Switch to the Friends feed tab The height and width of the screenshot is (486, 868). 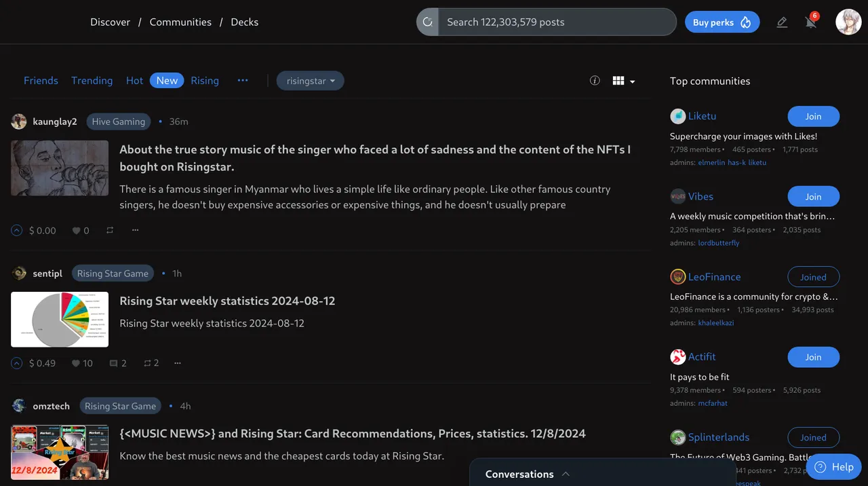(x=41, y=80)
